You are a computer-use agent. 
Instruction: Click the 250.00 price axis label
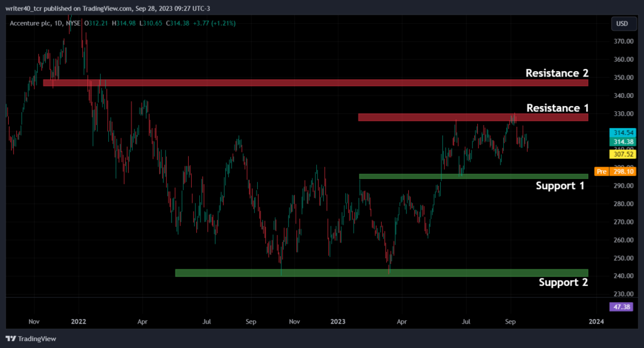(x=623, y=258)
